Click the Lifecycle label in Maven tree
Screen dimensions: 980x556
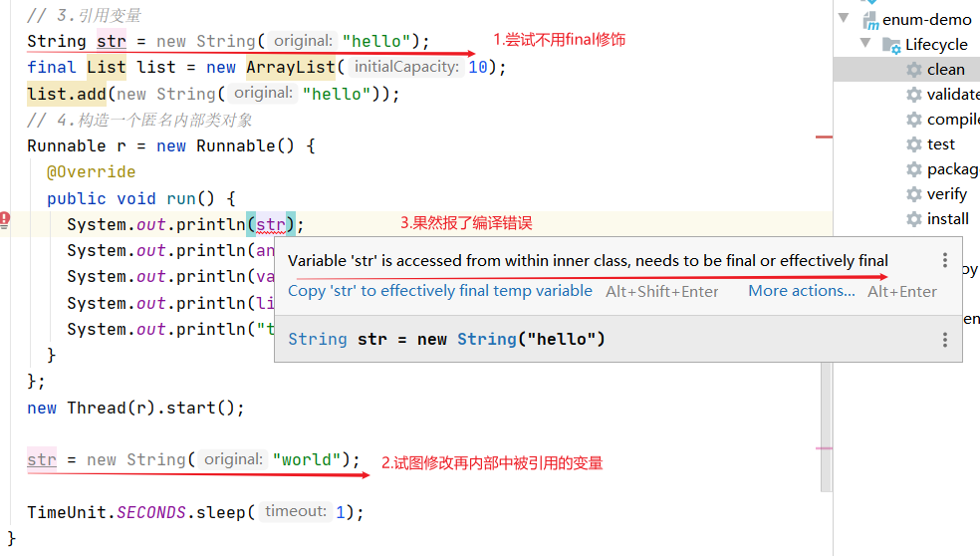coord(936,45)
